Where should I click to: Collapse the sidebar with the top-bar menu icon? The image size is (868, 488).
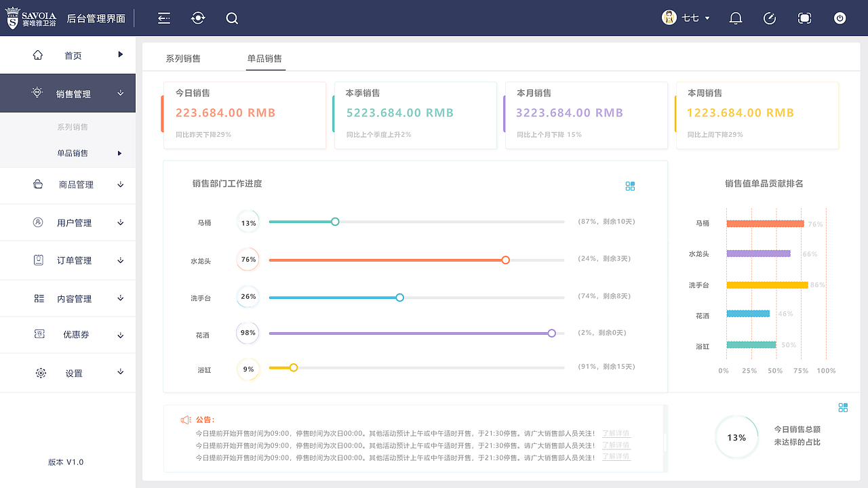click(164, 18)
